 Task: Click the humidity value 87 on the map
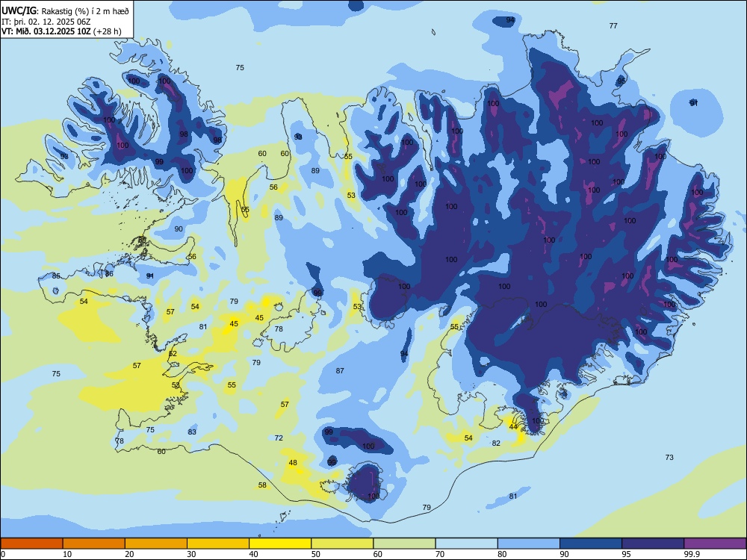[340, 370]
